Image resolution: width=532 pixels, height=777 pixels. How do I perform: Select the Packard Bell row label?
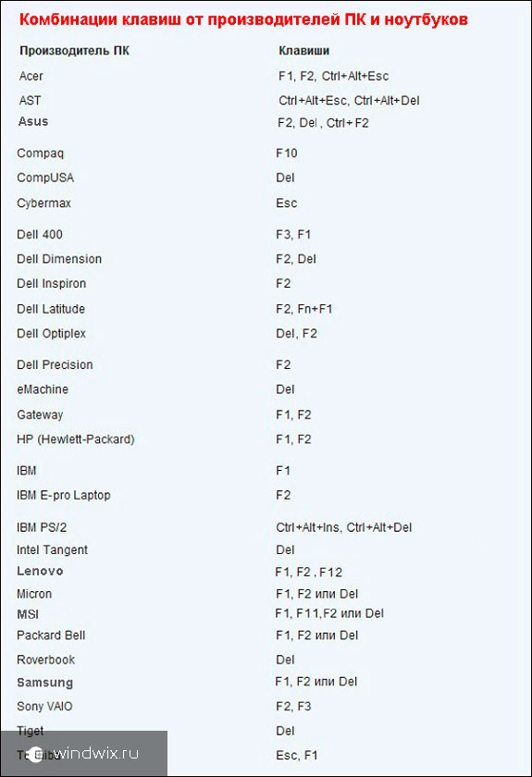51,635
